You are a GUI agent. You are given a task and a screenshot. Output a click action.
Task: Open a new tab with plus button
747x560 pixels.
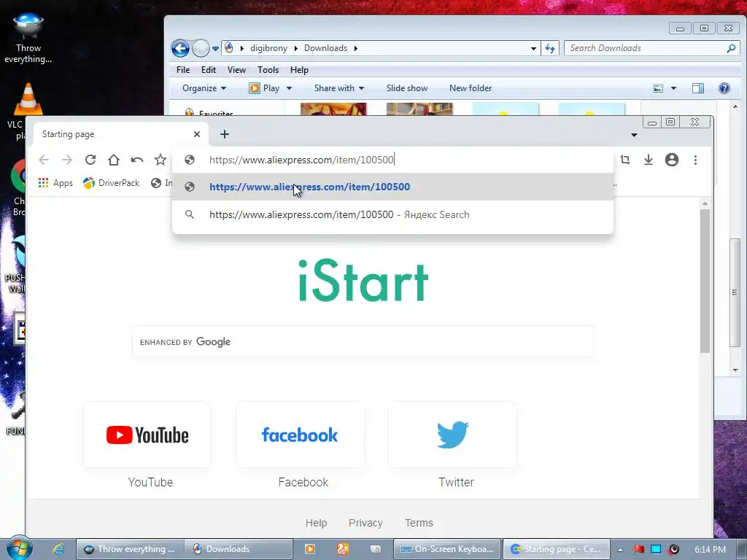[x=225, y=134]
